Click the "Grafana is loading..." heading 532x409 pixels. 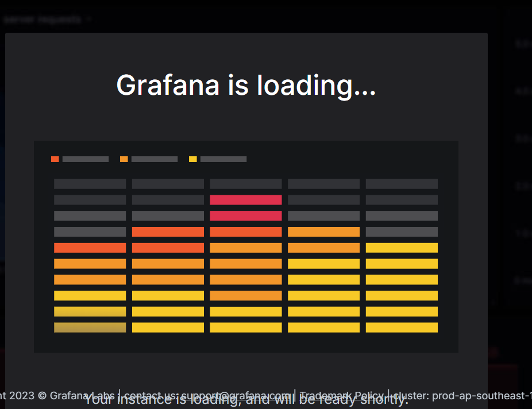coord(246,86)
